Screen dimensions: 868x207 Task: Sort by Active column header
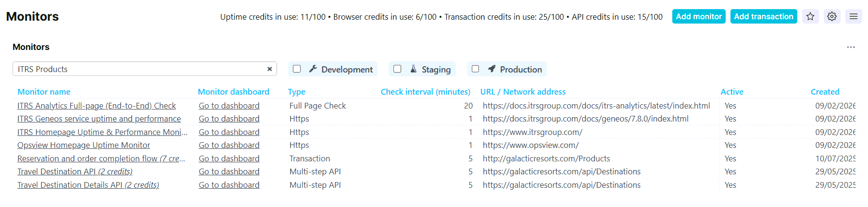[x=731, y=92]
